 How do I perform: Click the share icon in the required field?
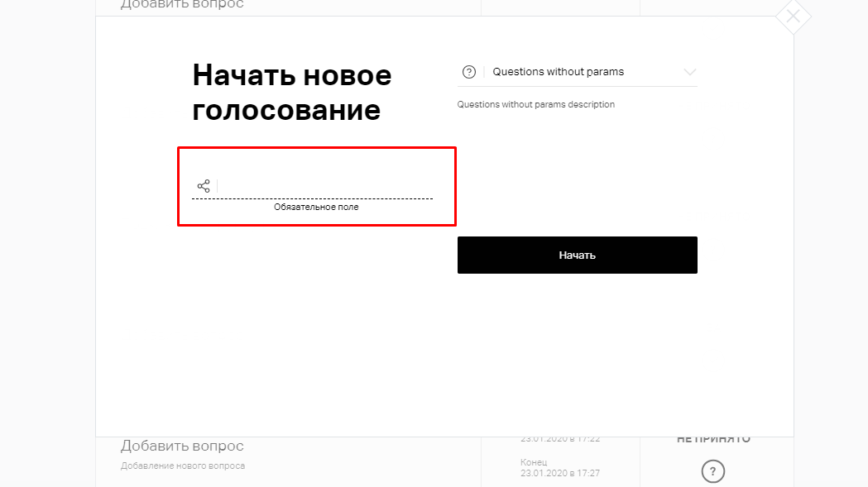click(204, 186)
